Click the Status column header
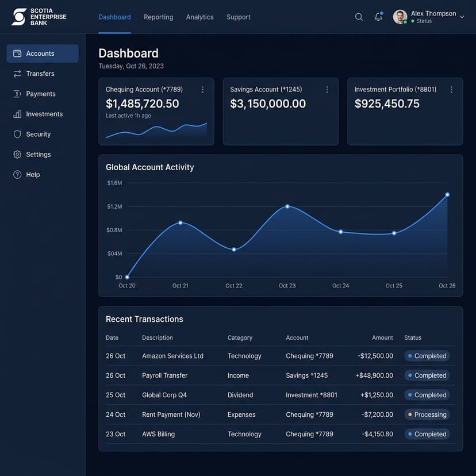This screenshot has height=476, width=476. coord(413,337)
